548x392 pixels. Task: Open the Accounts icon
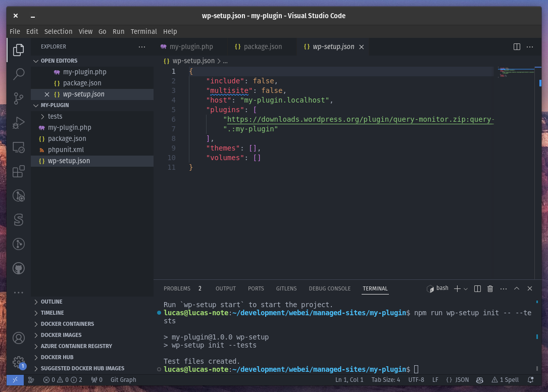point(18,338)
